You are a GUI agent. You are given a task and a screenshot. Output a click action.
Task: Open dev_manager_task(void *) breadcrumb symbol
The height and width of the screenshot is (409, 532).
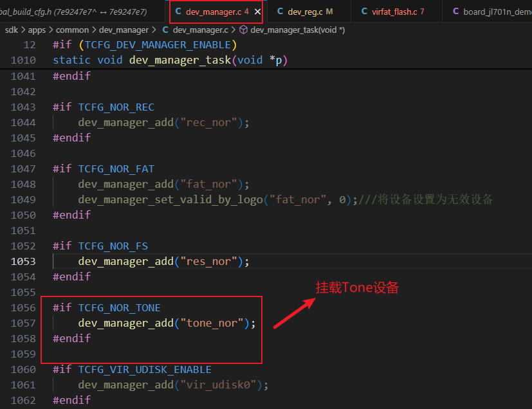tap(298, 30)
